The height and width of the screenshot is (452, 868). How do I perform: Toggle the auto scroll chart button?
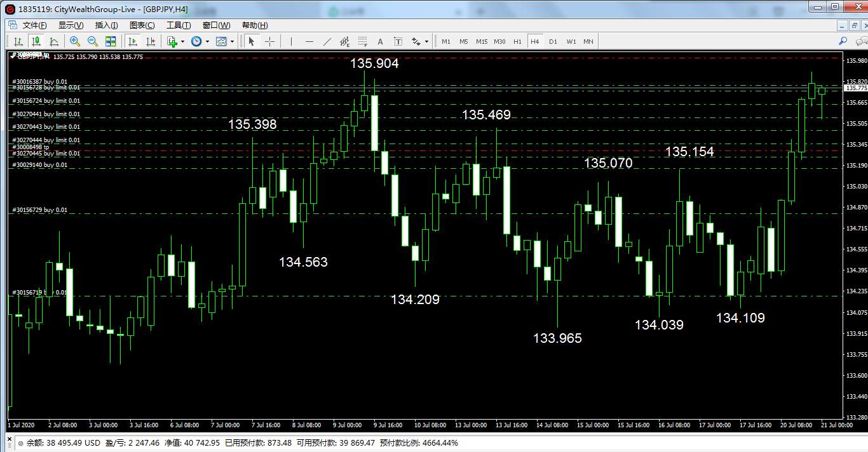pos(133,41)
